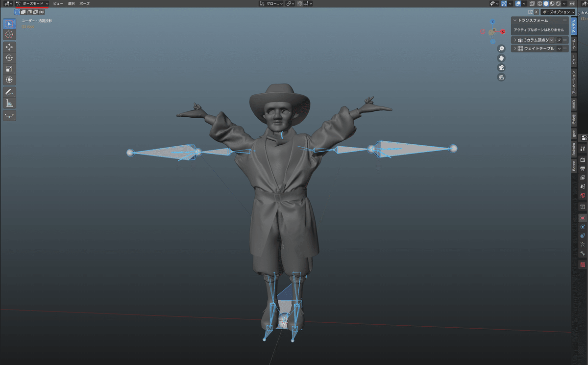Choose the subtract-selection mode icon
The width and height of the screenshot is (588, 365).
29,12
